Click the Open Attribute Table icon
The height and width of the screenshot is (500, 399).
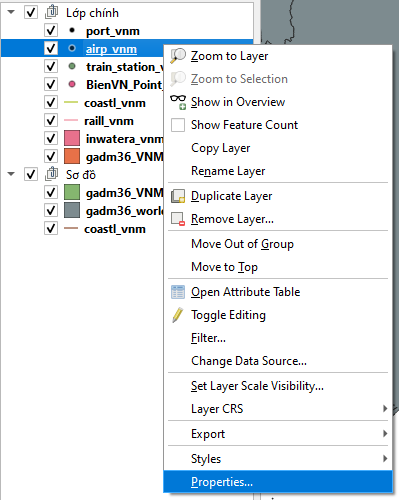tap(178, 292)
